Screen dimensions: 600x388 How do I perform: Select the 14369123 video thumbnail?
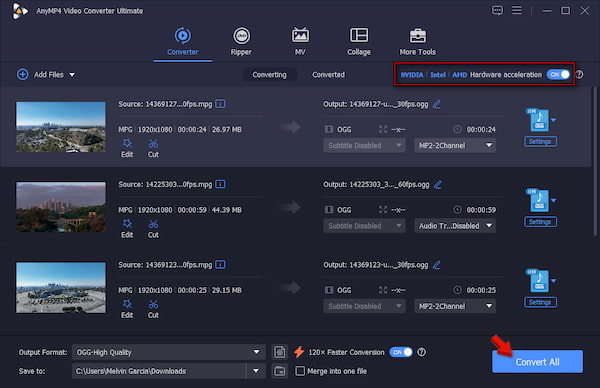[61, 287]
